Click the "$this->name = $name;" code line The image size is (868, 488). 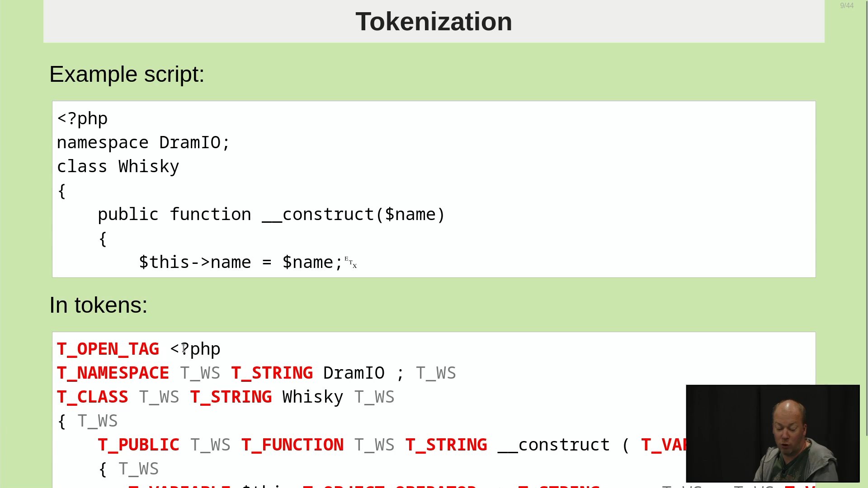tap(241, 263)
